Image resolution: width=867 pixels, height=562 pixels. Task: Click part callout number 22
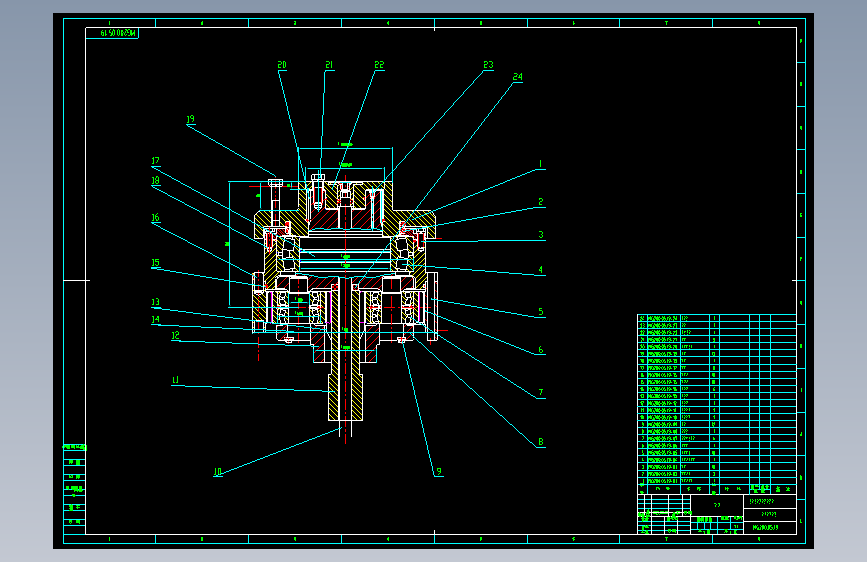coord(379,65)
